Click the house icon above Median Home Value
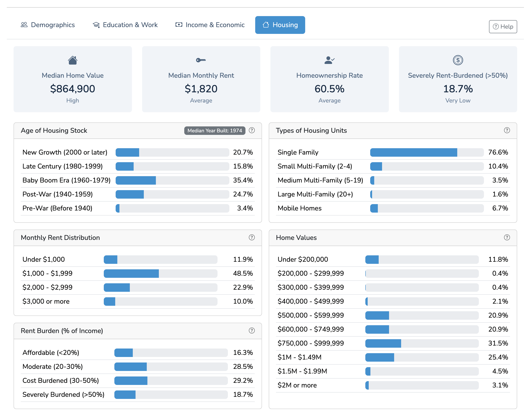532x415 pixels. click(73, 60)
